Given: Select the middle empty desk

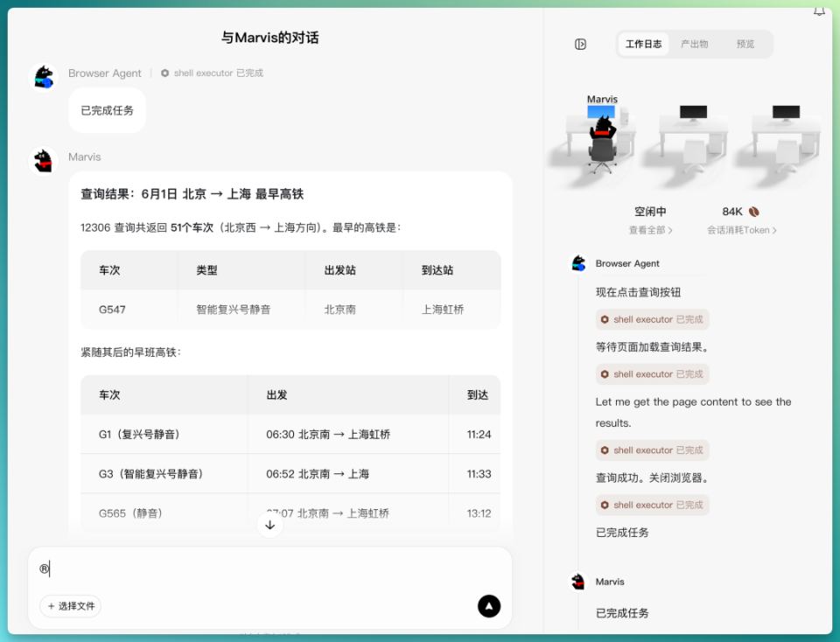Looking at the screenshot, I should click(694, 138).
